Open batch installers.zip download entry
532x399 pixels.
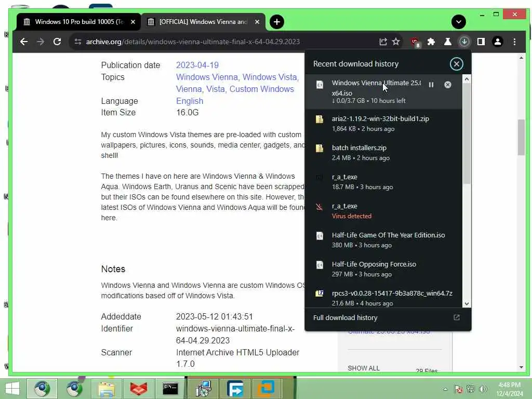point(383,153)
